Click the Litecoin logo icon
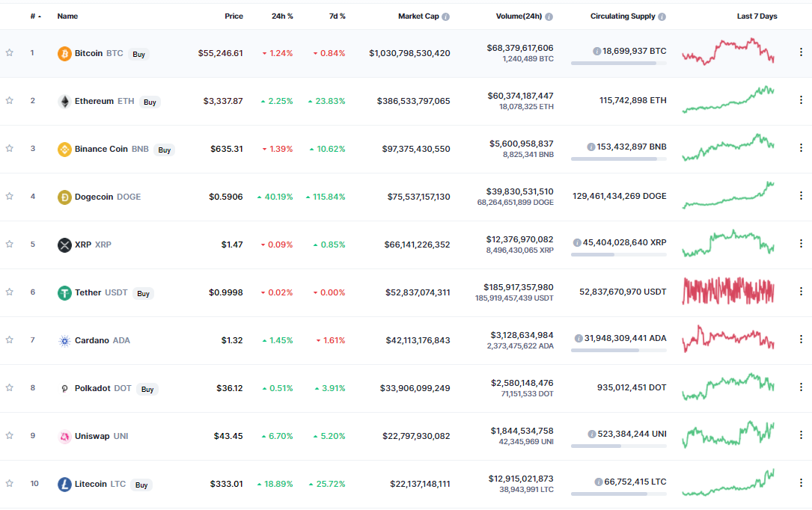The width and height of the screenshot is (812, 510). (64, 484)
